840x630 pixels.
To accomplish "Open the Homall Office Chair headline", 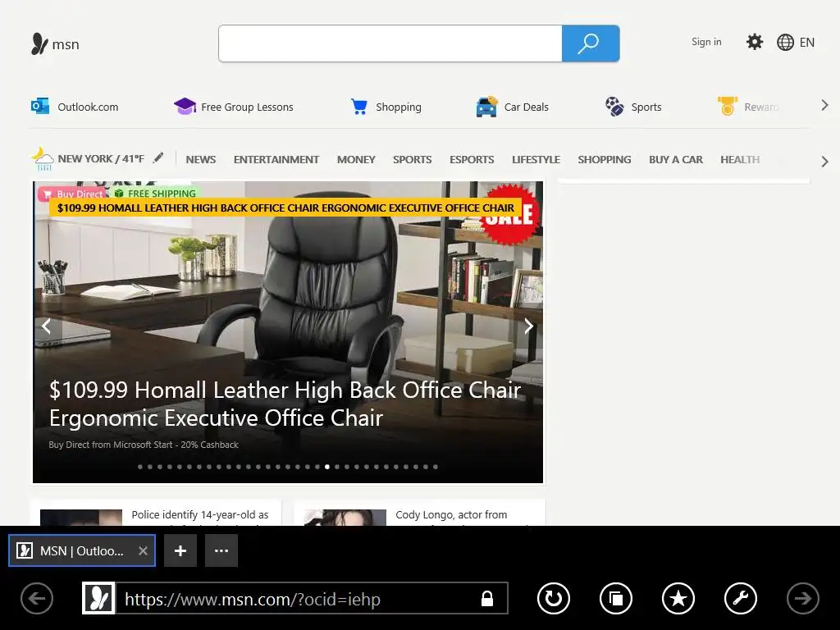I will pyautogui.click(x=285, y=404).
